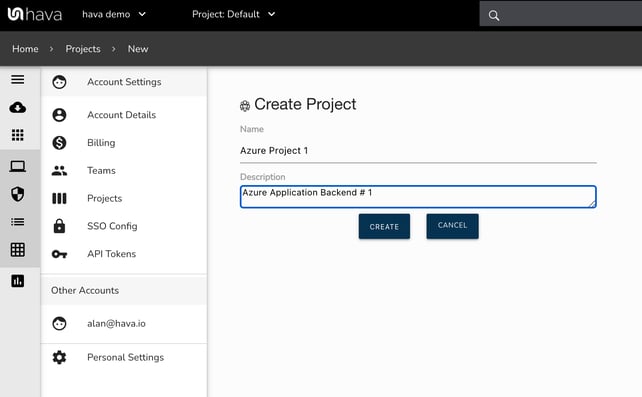Click the CANCEL button
Image resolution: width=642 pixels, height=397 pixels.
452,226
